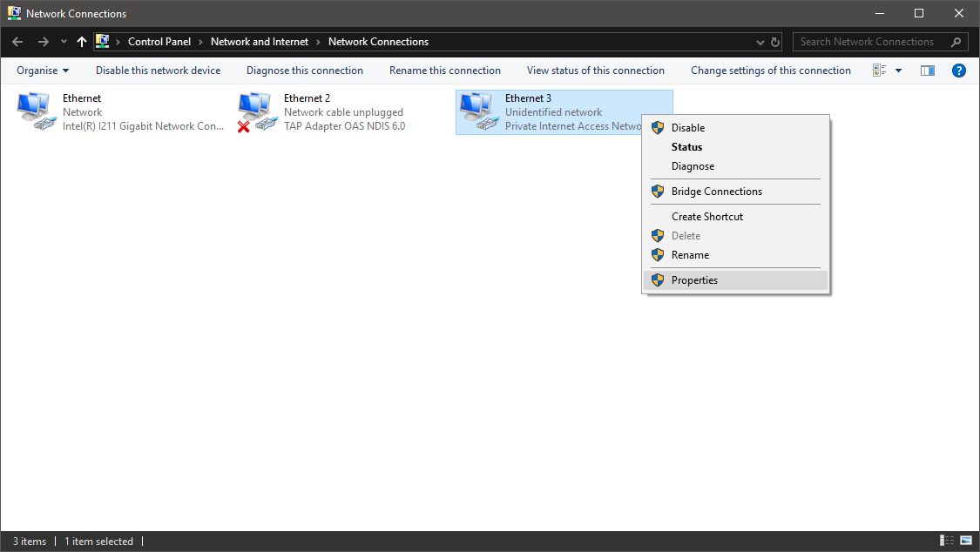Select Network Connections breadcrumb
Screen dimensions: 980x552
coord(379,42)
